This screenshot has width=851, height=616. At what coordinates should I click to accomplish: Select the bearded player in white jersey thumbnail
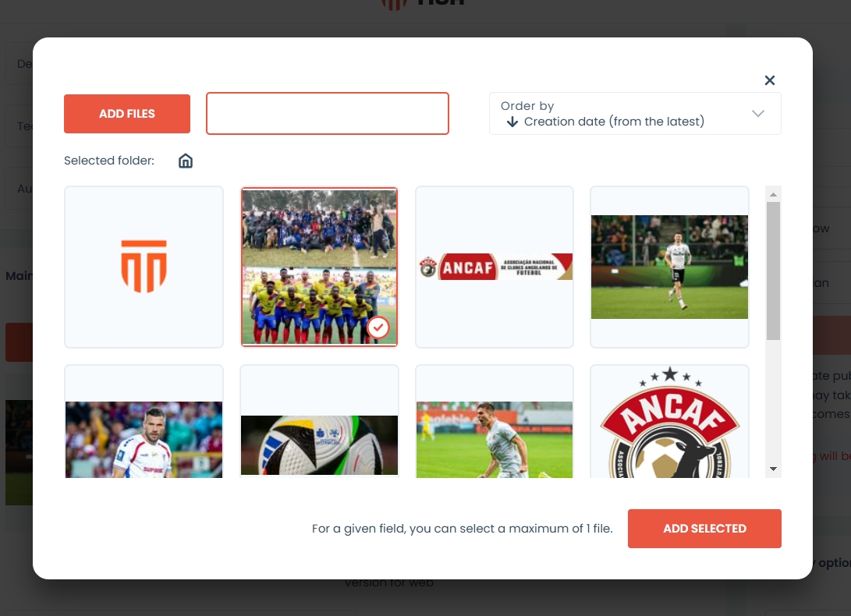coord(144,425)
